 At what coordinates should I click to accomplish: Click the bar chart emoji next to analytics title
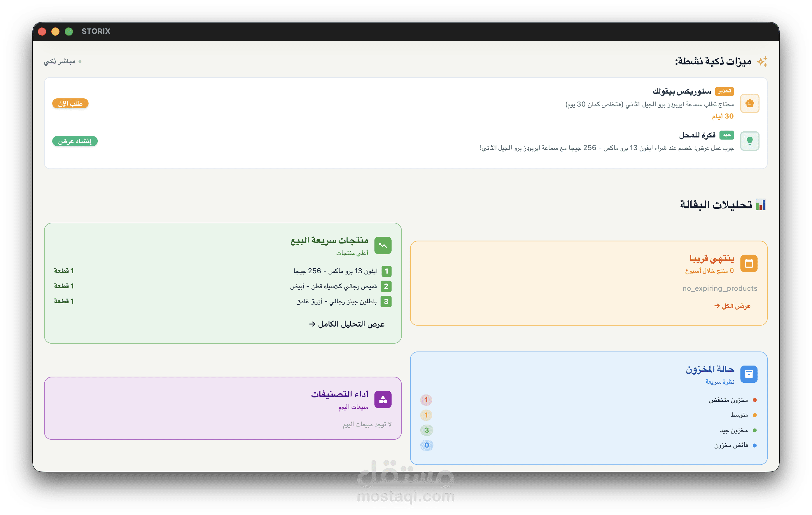(760, 205)
